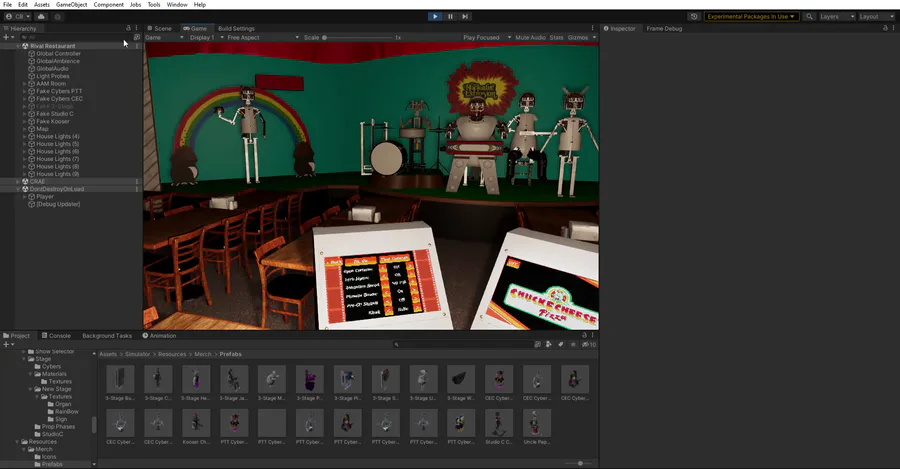The height and width of the screenshot is (469, 900).
Task: Click Resources in the Project breadcrumb path
Action: [x=172, y=354]
